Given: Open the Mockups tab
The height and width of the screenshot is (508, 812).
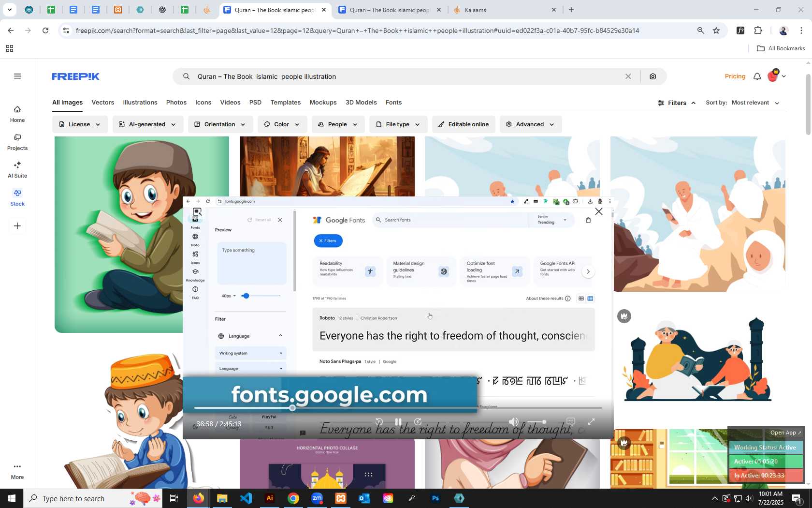Looking at the screenshot, I should [323, 103].
